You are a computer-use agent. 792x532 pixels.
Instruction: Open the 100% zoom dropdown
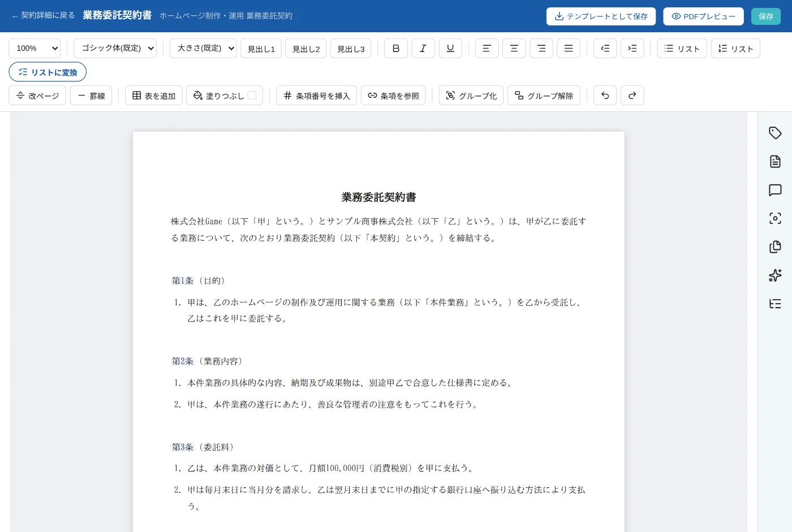(35, 49)
